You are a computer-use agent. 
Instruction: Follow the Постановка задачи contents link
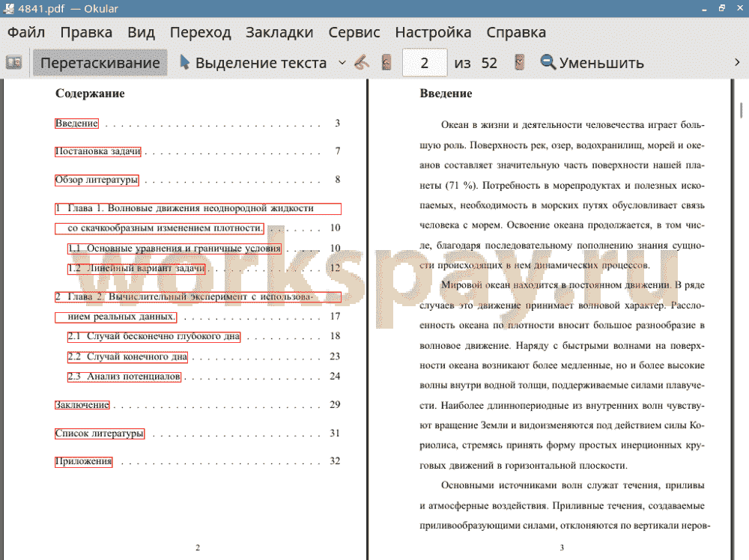pos(98,152)
